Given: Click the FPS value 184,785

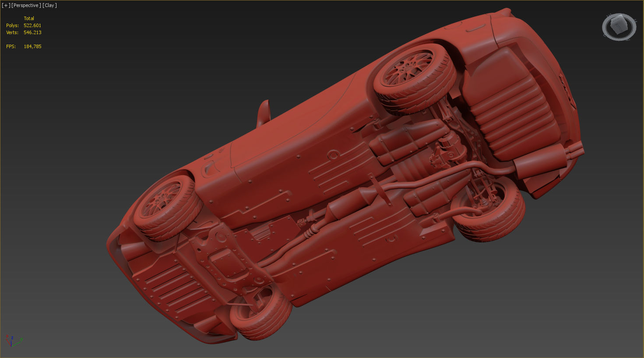Looking at the screenshot, I should (32, 46).
